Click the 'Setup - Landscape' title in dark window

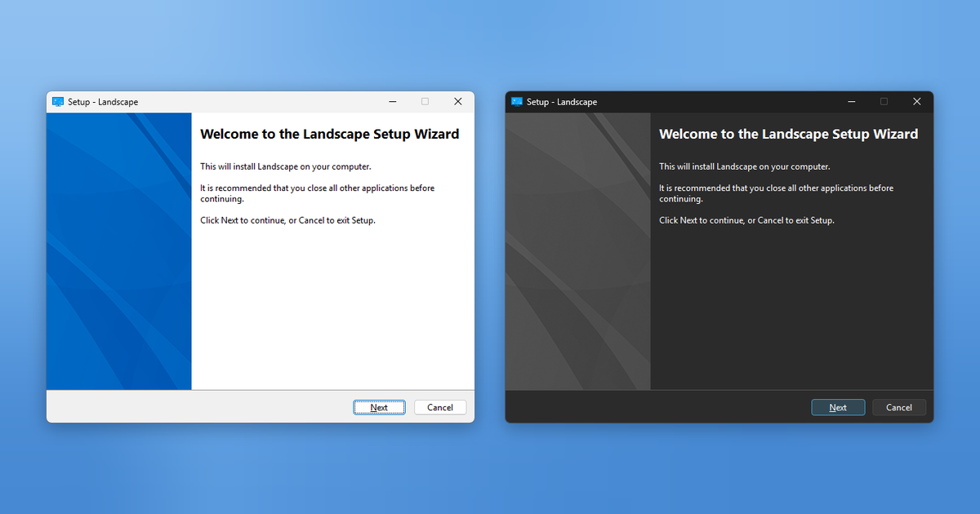[562, 102]
